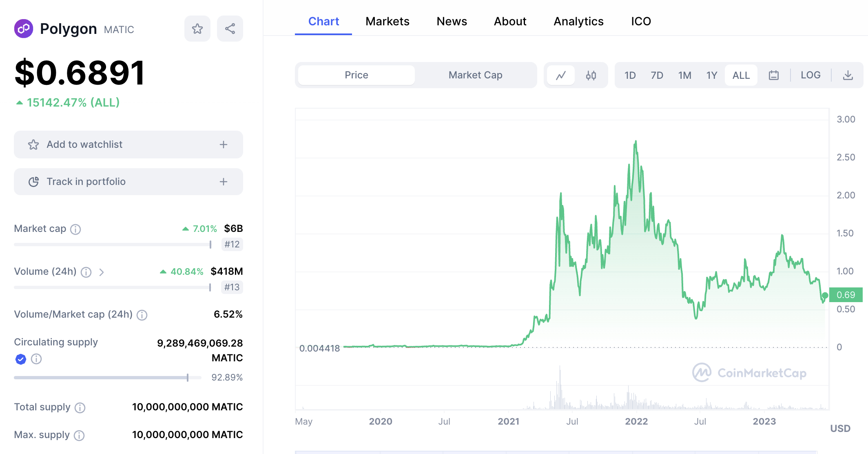This screenshot has height=454, width=868.
Task: Select the 7D time range button
Action: [x=657, y=75]
